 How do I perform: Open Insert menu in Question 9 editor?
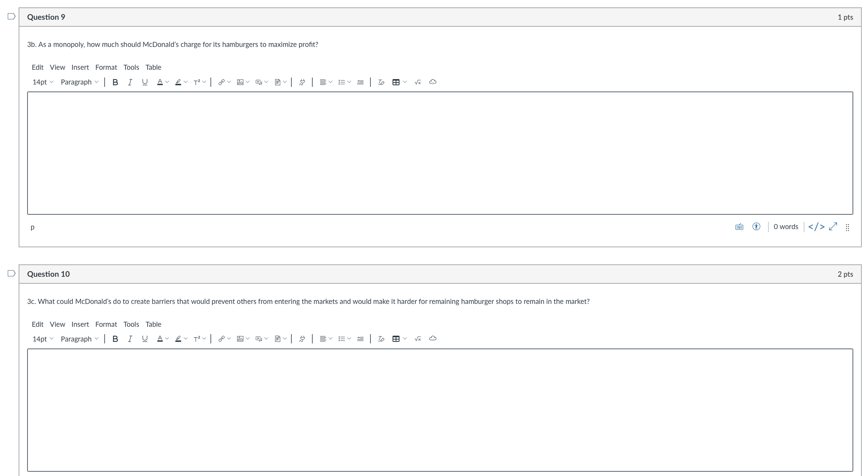pyautogui.click(x=80, y=67)
